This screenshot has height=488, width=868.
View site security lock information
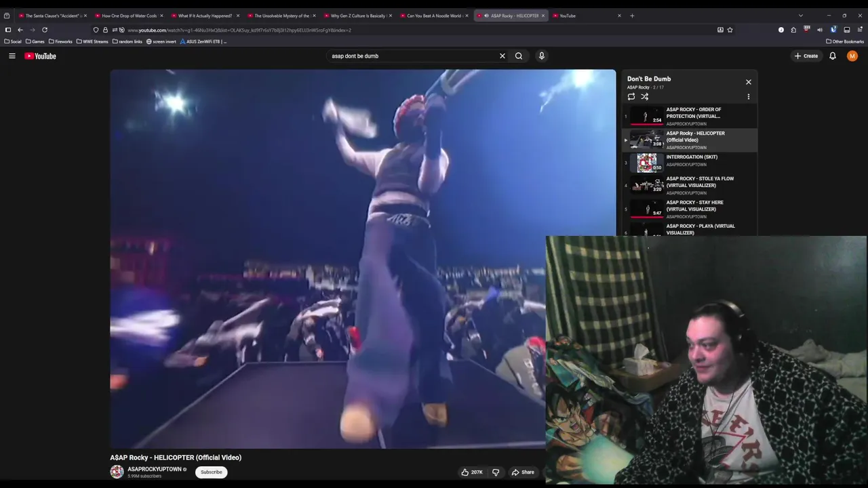tap(105, 30)
